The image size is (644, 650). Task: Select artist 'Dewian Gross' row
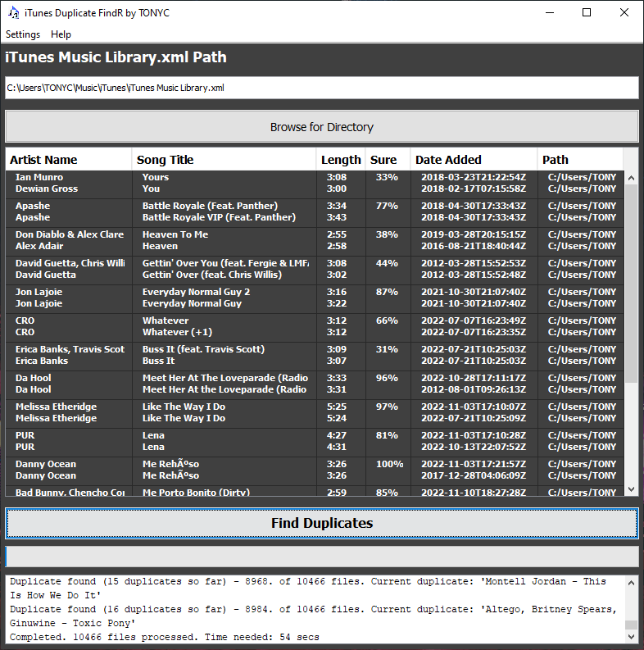(x=47, y=189)
